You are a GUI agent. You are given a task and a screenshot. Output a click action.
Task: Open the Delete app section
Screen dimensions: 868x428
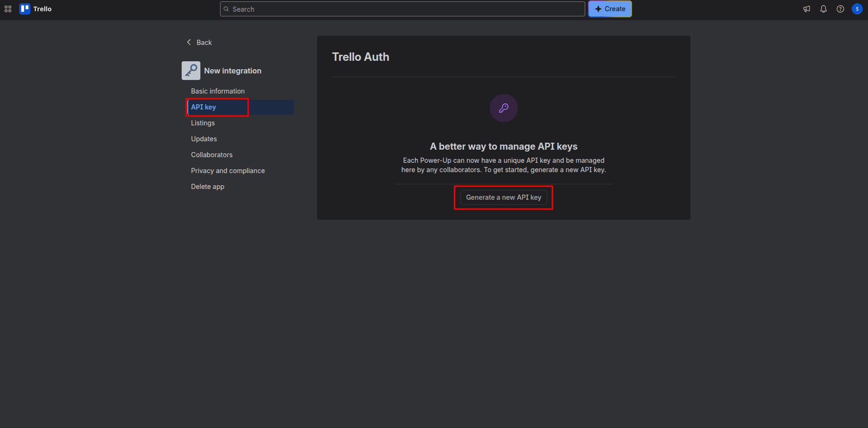[207, 187]
